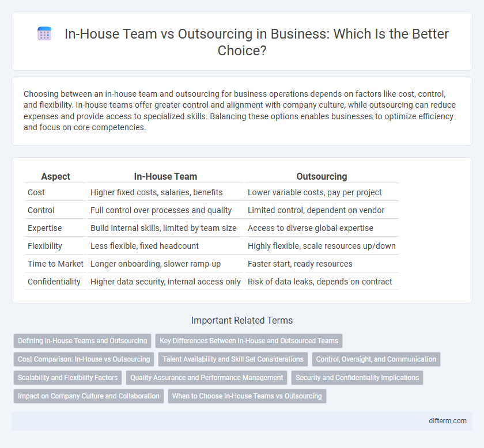Viewport: 484px width, 448px height.
Task: Click the 'Important Related Terms' heading
Action: pyautogui.click(x=242, y=320)
